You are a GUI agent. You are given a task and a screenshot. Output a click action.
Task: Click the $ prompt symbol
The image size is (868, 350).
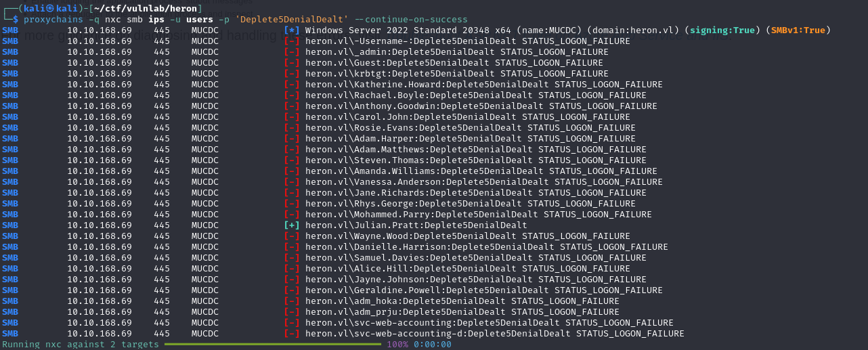(16, 20)
